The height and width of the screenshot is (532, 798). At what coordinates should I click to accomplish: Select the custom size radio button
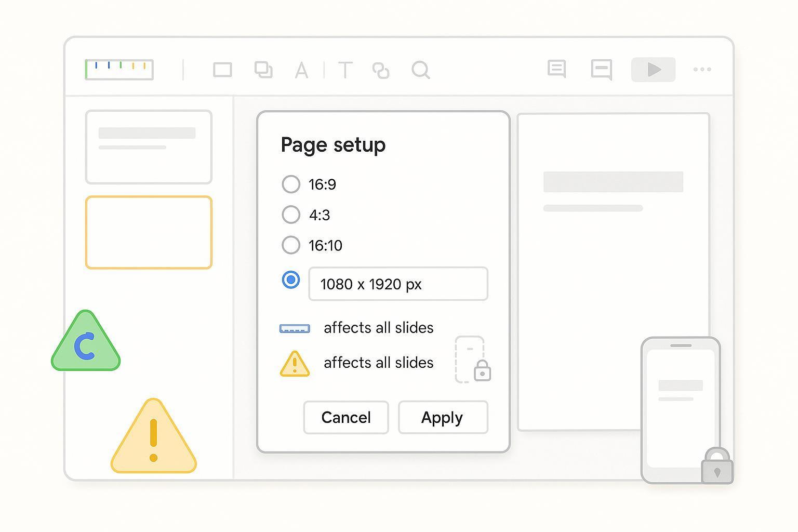click(291, 280)
